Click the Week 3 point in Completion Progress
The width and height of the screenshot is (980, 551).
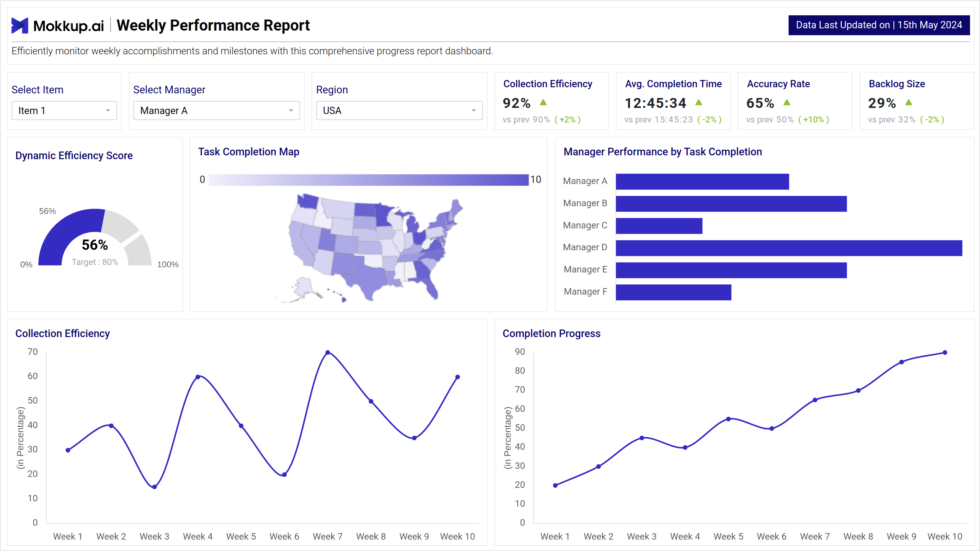point(642,438)
